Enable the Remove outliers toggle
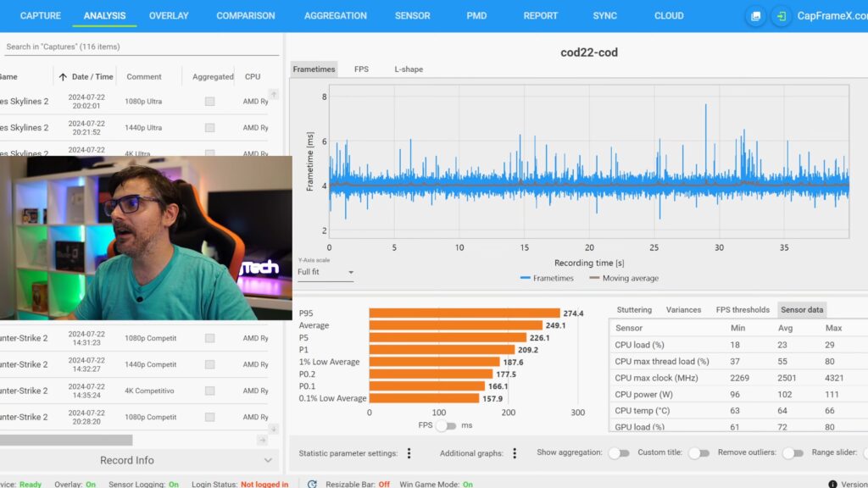The image size is (868, 488). tap(793, 453)
